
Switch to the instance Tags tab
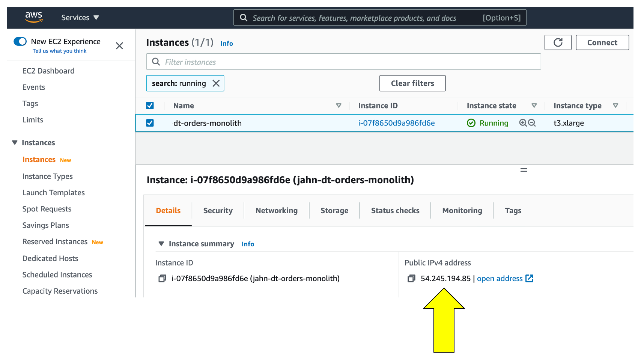(513, 211)
